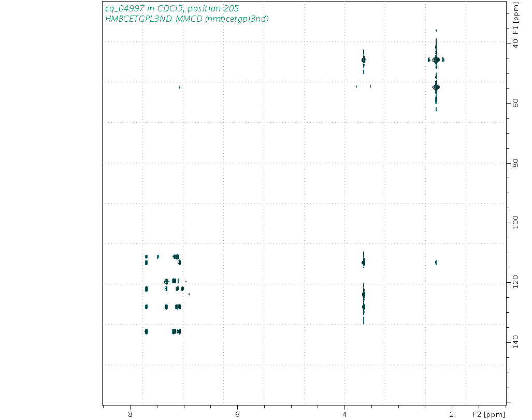Click the F2 axis tick label '8'
The image size is (532, 420).
point(131,415)
